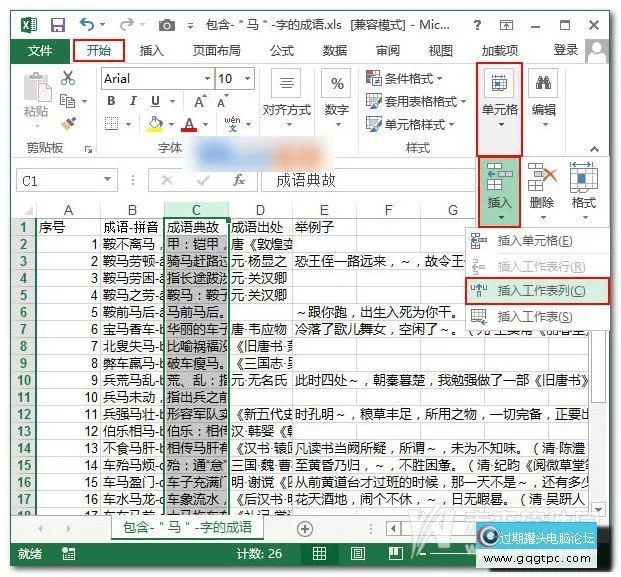Select row 10 header
The height and width of the screenshot is (577, 621).
[24, 380]
